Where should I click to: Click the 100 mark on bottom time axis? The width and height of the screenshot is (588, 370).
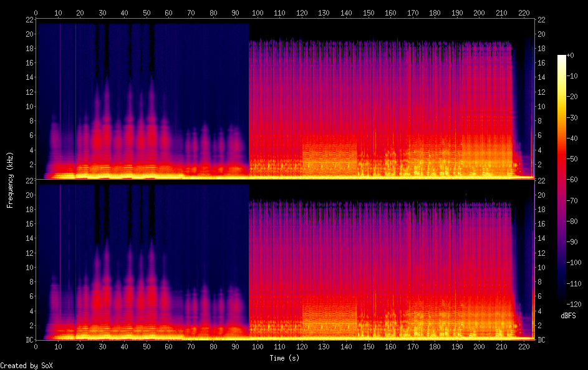[x=258, y=346]
